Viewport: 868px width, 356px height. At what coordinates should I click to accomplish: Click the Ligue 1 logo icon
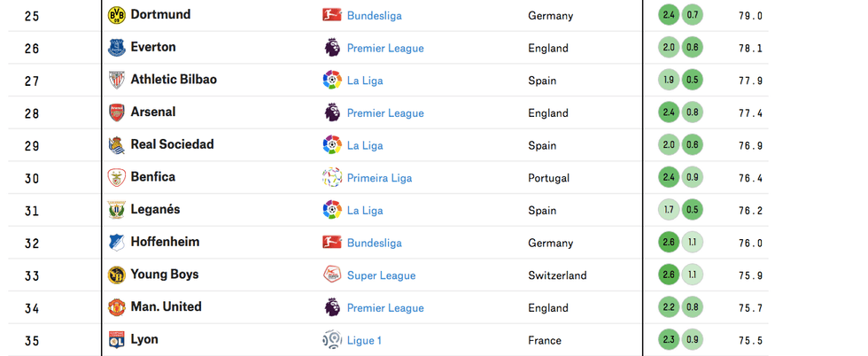pos(332,340)
